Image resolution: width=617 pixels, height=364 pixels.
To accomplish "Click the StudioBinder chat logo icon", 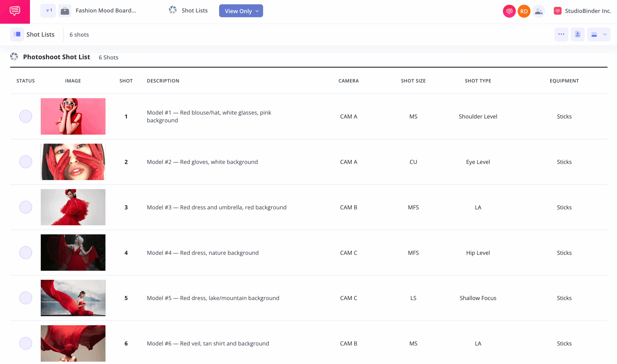I will point(15,11).
